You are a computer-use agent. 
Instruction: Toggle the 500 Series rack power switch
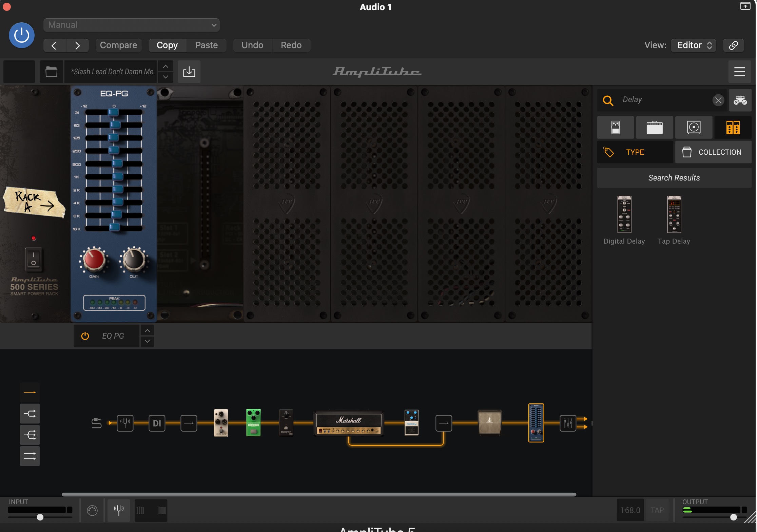coord(33,259)
